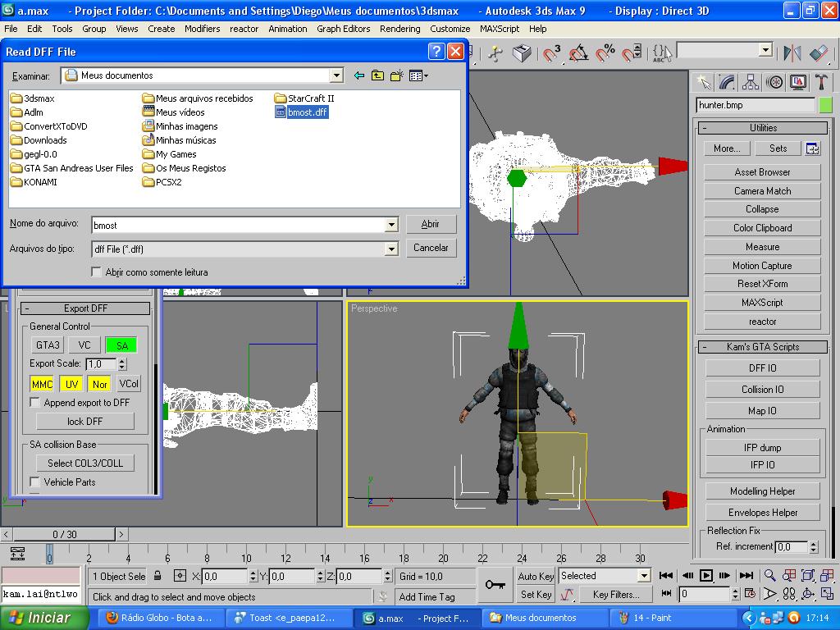Toggle the MMC export option
The width and height of the screenshot is (840, 630).
pyautogui.click(x=42, y=384)
